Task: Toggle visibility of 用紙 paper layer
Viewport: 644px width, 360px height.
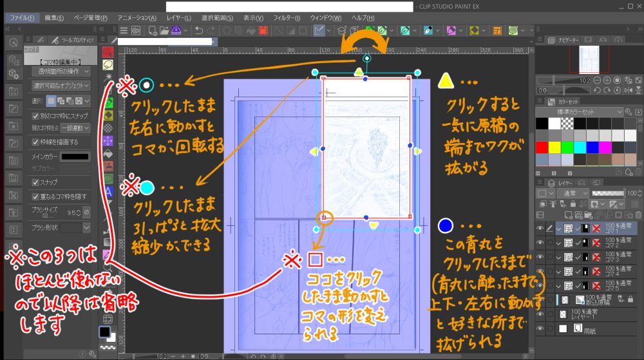Action: coord(540,329)
